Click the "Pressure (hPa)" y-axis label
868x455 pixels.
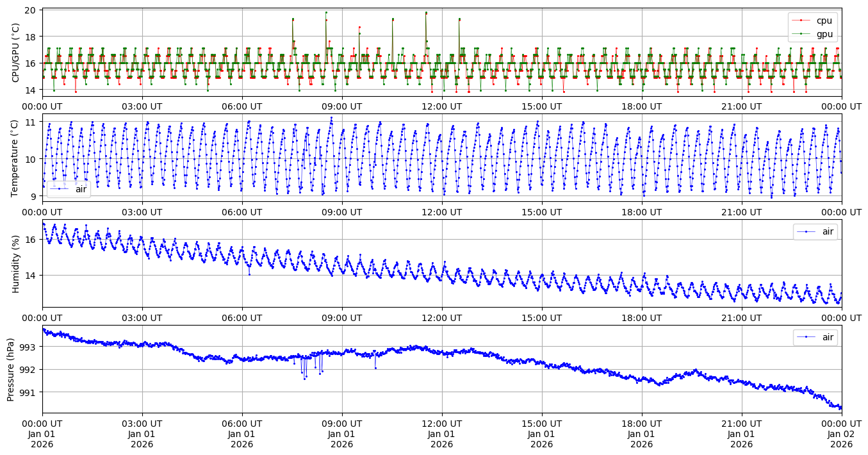[11, 368]
